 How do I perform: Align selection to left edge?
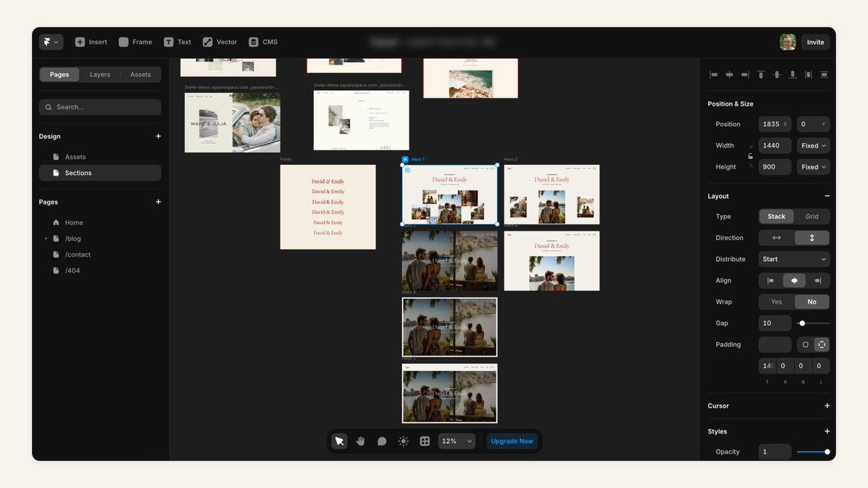click(x=714, y=74)
